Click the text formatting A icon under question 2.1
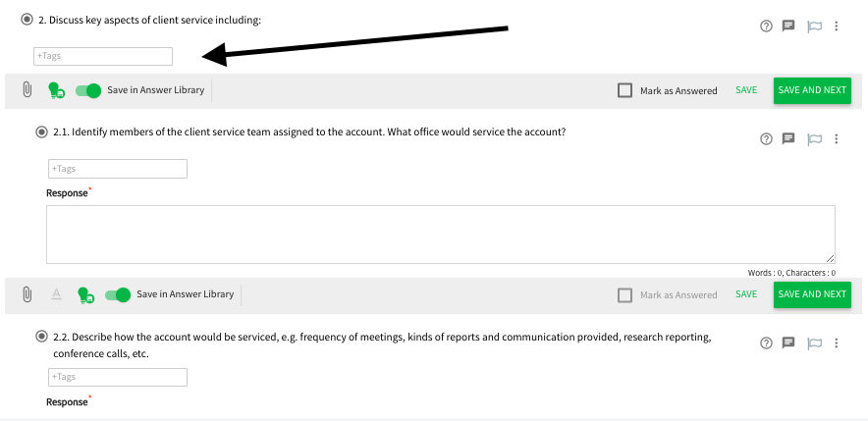Viewport: 868px width, 421px height. 57,294
